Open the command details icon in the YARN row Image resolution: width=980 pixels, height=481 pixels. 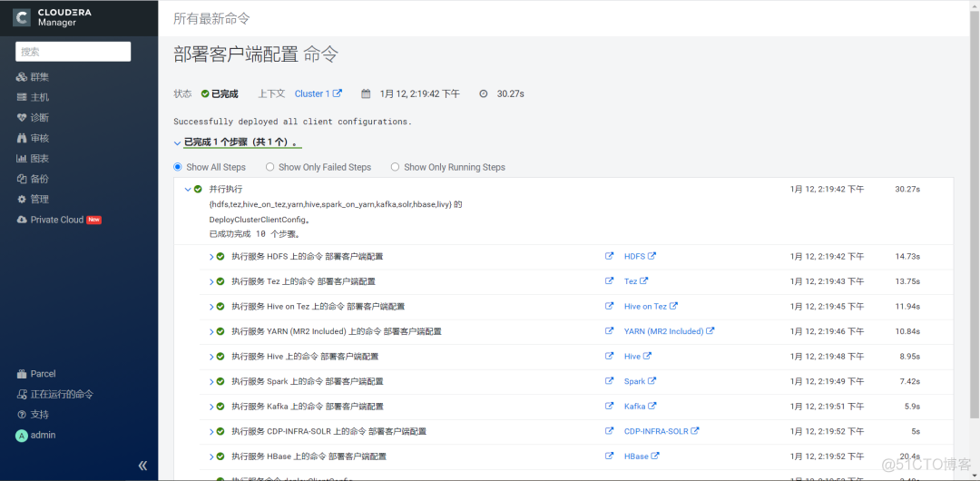610,331
